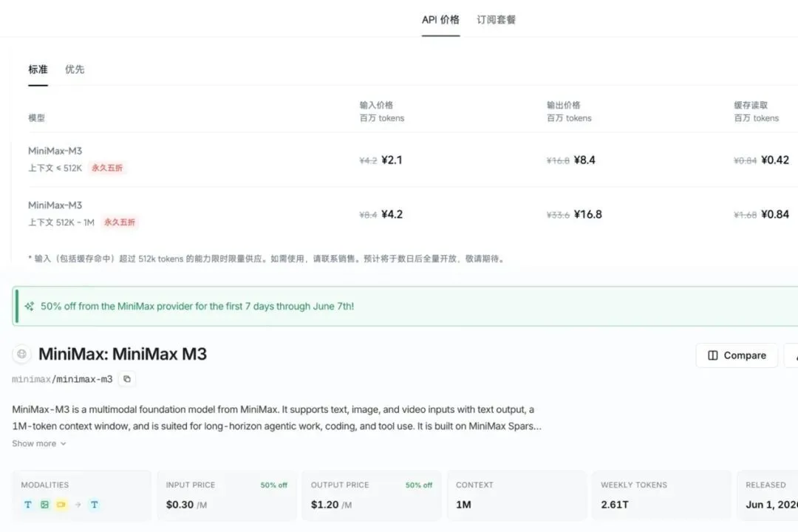
Task: Click the video modality icon
Action: [x=61, y=505]
